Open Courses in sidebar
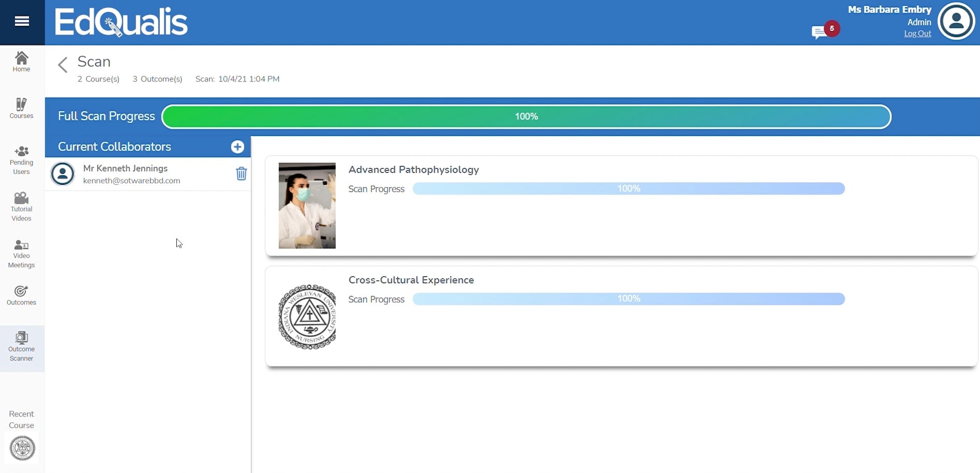The image size is (980, 473). pyautogui.click(x=22, y=108)
